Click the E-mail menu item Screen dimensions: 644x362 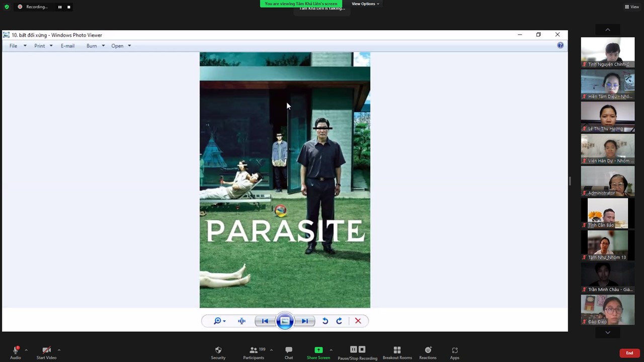(67, 46)
